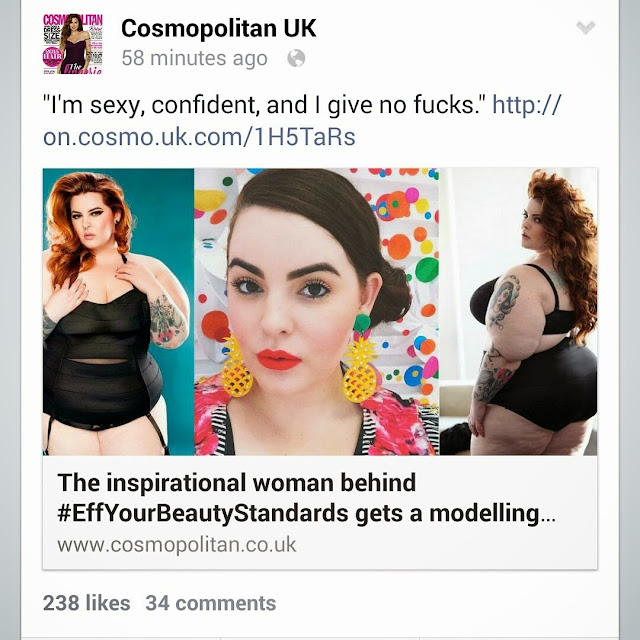Follow the on.cosmo.uk.com shortened link
The height and width of the screenshot is (640, 640).
pyautogui.click(x=302, y=120)
